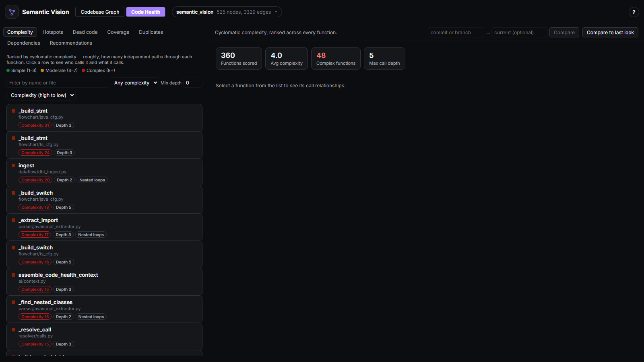Open the Complexity (high to low) sort dropdown

pyautogui.click(x=41, y=95)
